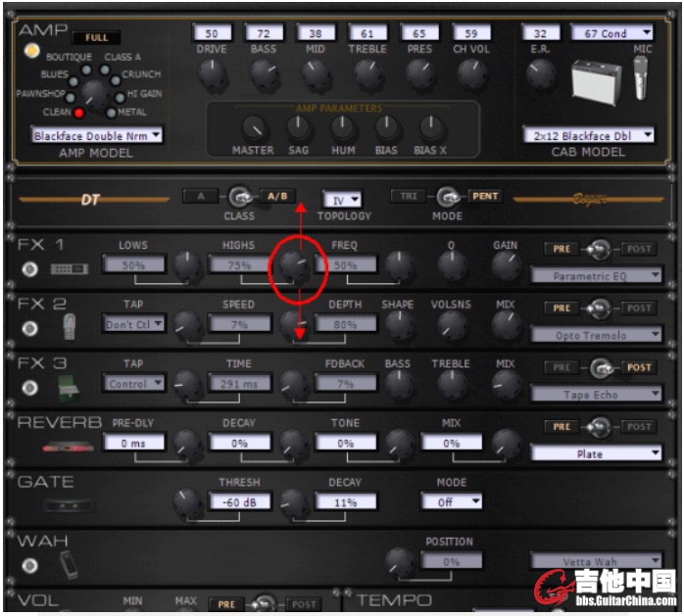The width and height of the screenshot is (684, 616).
Task: Click the SAG amp parameter knob
Action: click(298, 128)
